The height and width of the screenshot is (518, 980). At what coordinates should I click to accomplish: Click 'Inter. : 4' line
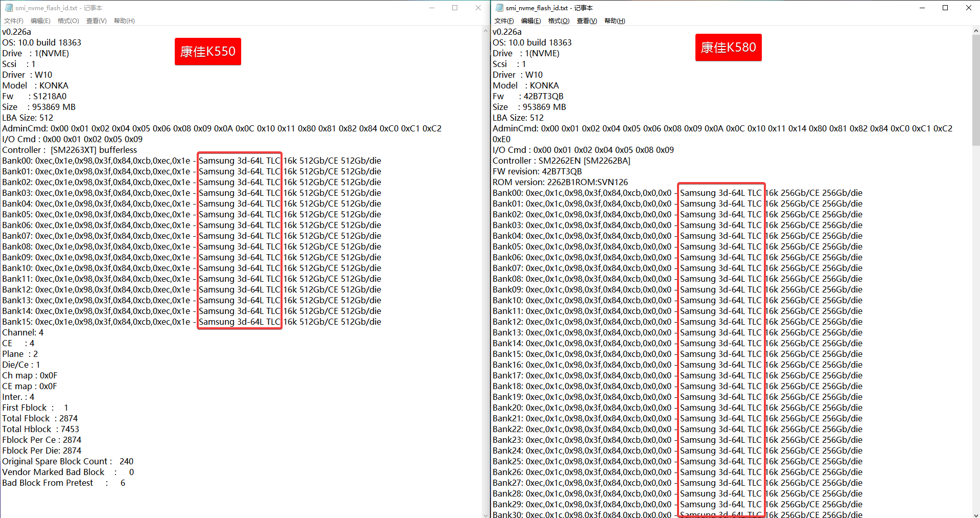[x=18, y=397]
